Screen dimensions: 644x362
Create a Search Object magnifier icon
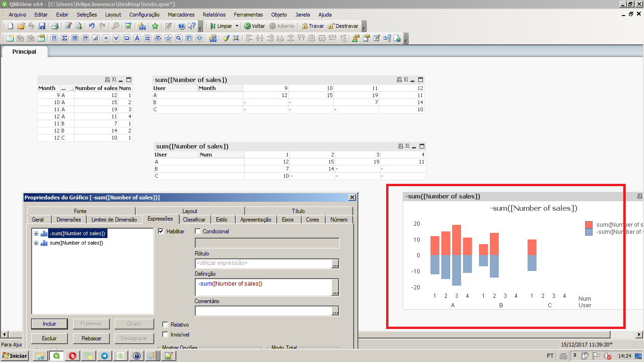179,38
